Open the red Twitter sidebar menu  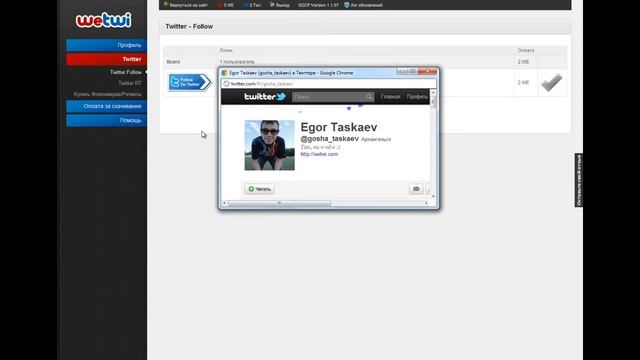pyautogui.click(x=107, y=59)
